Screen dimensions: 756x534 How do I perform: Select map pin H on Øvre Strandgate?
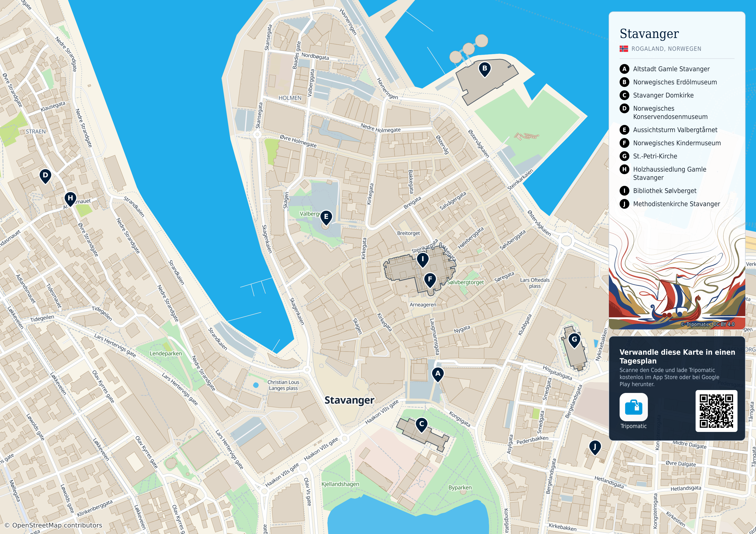coord(70,199)
